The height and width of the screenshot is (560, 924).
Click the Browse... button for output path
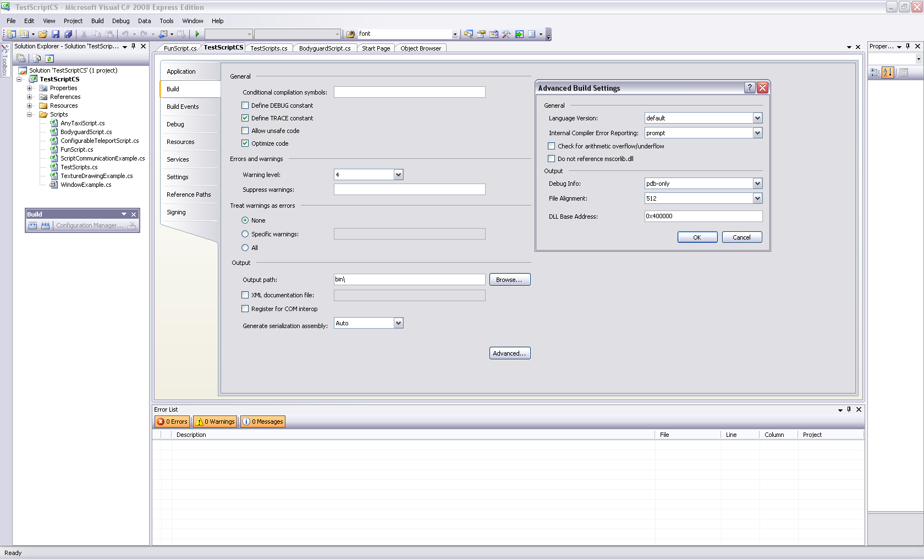click(x=509, y=280)
